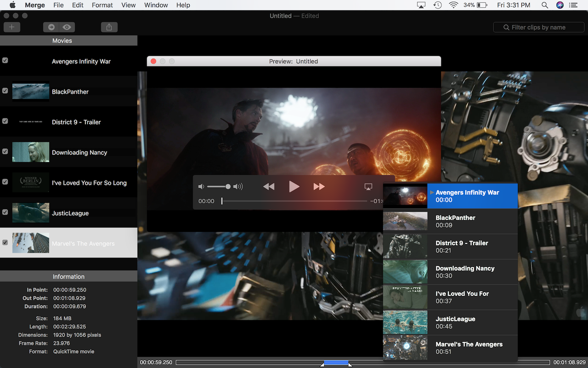Open the Format menu
This screenshot has width=588, height=368.
tap(102, 5)
